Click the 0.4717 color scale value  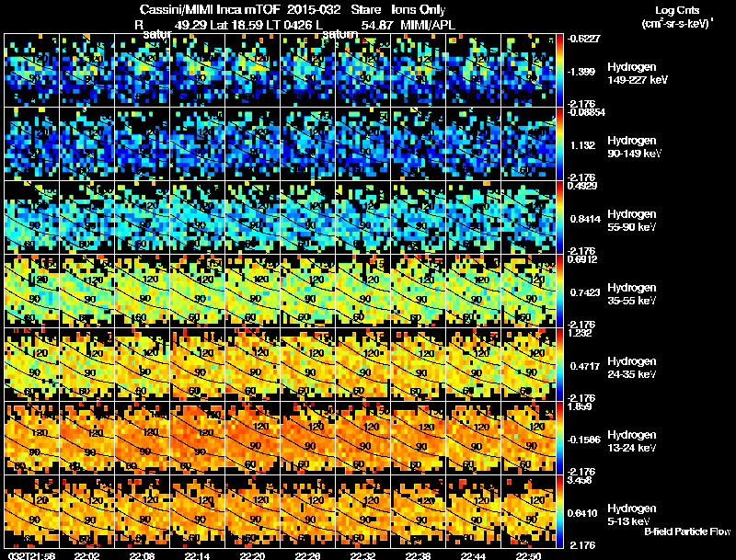coord(585,366)
